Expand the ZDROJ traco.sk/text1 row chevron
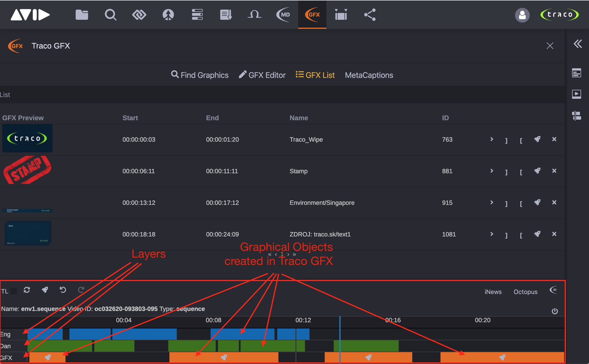589x364 pixels. tap(492, 234)
